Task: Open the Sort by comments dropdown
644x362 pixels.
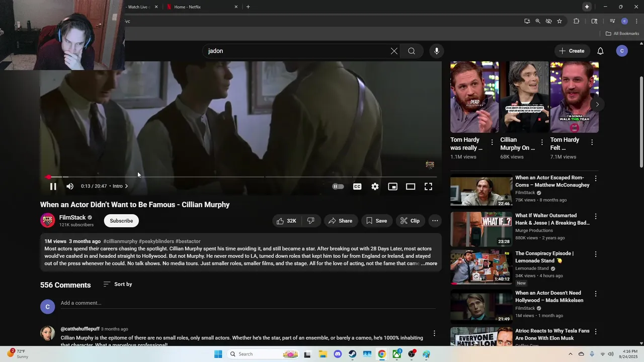Action: [x=118, y=284]
